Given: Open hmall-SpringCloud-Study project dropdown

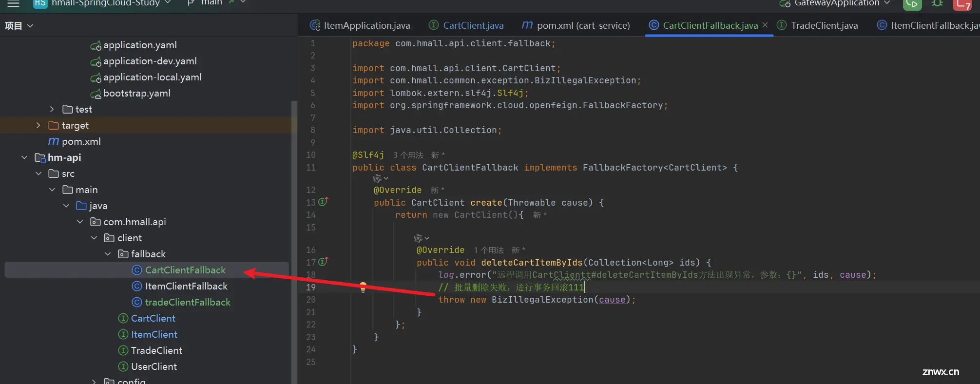Looking at the screenshot, I should [x=112, y=3].
